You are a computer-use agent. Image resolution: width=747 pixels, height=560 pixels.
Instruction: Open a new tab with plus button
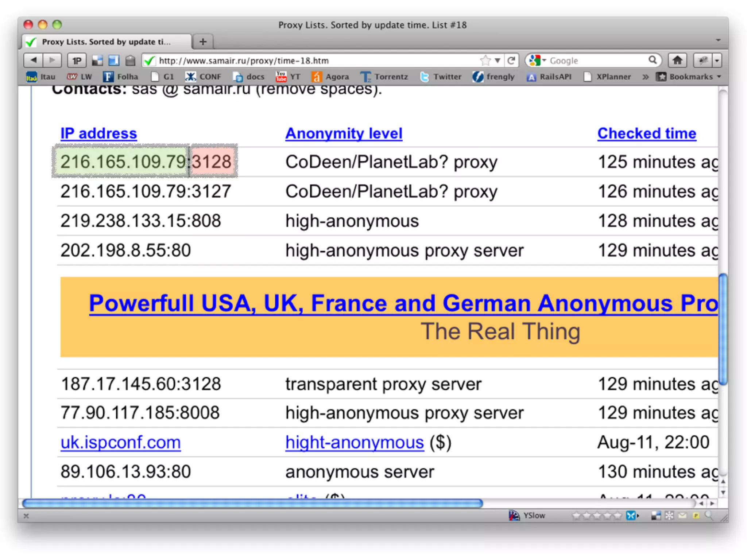pos(203,42)
